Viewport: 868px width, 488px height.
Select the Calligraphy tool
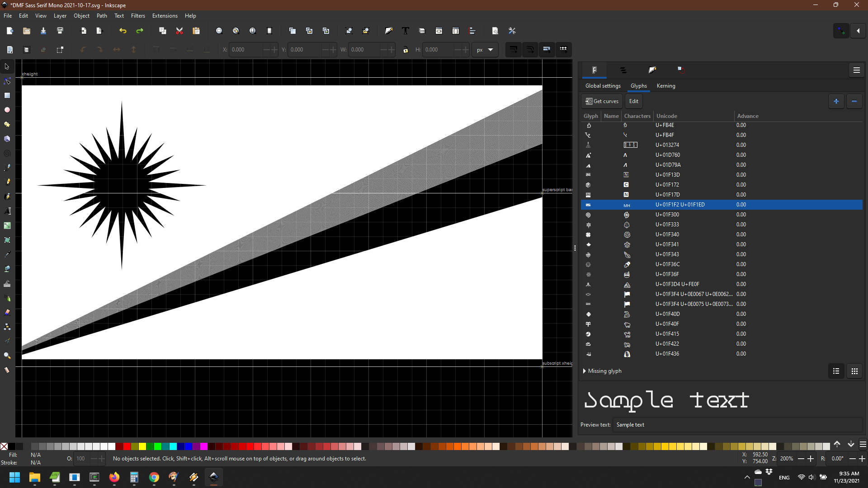pos(7,196)
